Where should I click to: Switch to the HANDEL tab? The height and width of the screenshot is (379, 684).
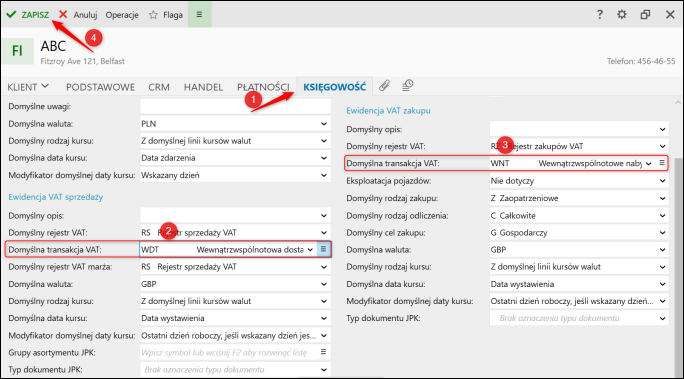[203, 87]
